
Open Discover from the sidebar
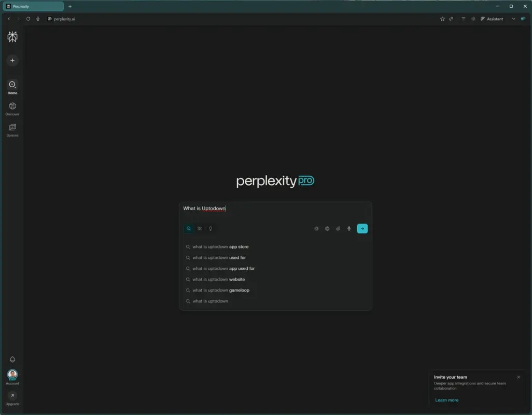pyautogui.click(x=12, y=106)
